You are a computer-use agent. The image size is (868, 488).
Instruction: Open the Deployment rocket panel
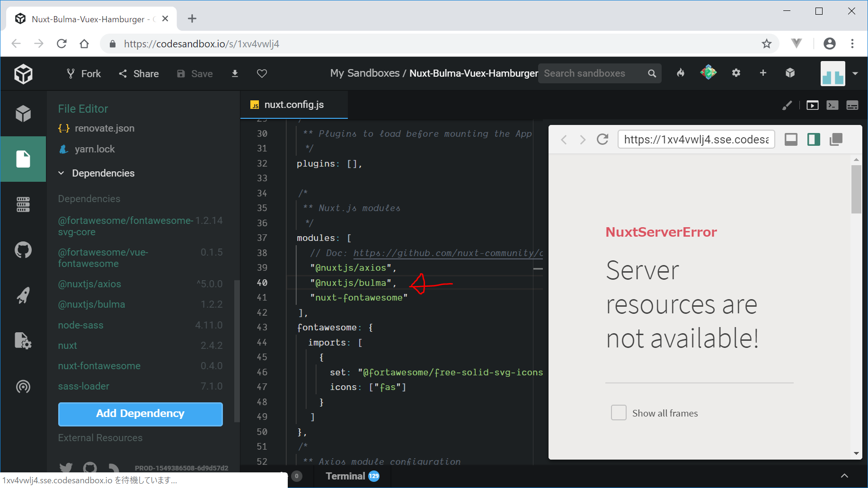point(23,295)
